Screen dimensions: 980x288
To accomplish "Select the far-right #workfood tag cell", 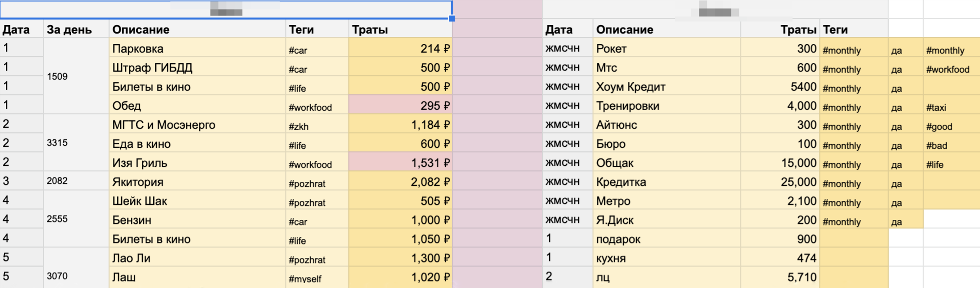I will click(951, 67).
